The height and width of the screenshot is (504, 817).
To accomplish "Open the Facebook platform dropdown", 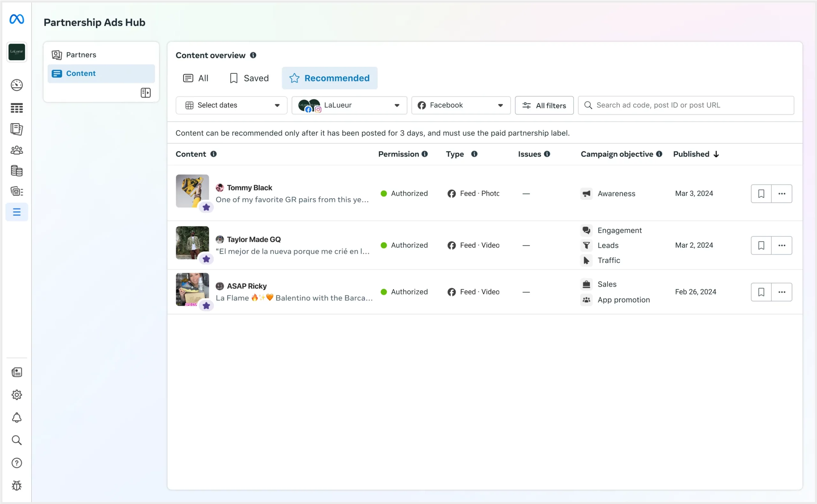I will pyautogui.click(x=461, y=105).
